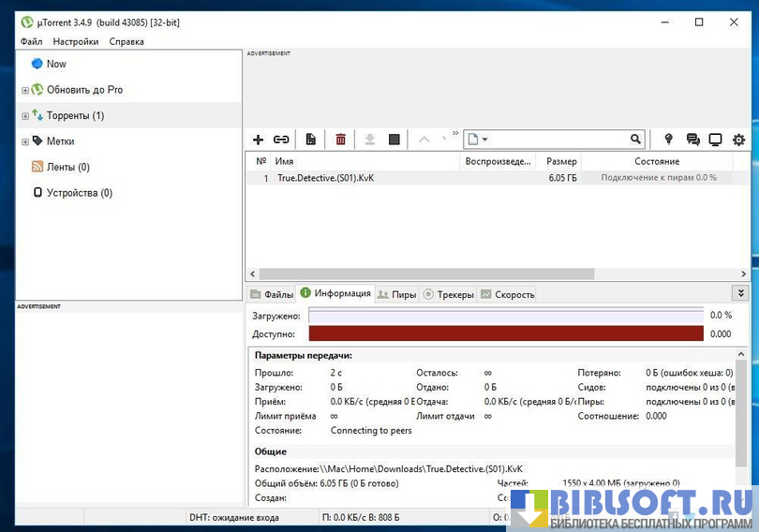Screen dimensions: 759x532
Task: Open the chat bubbles icon
Action: (692, 140)
